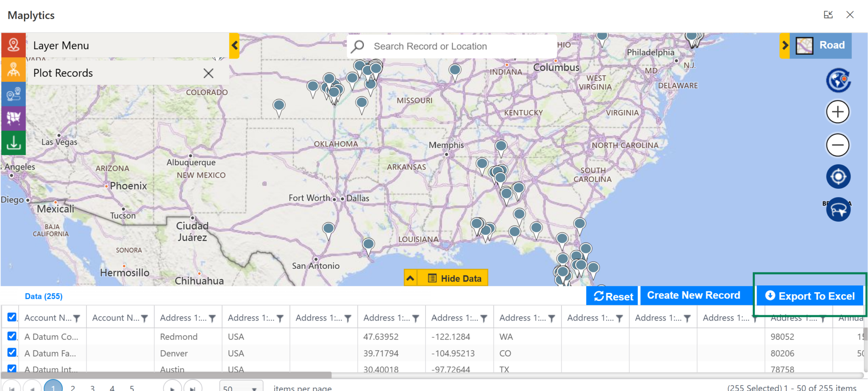The image size is (868, 391).
Task: Click the Create New Record button
Action: [693, 296]
